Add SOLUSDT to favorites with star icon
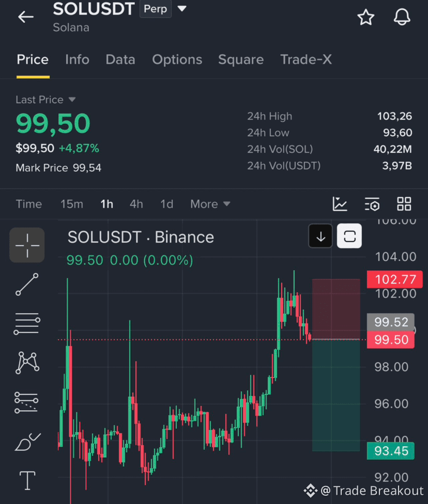 click(x=366, y=17)
